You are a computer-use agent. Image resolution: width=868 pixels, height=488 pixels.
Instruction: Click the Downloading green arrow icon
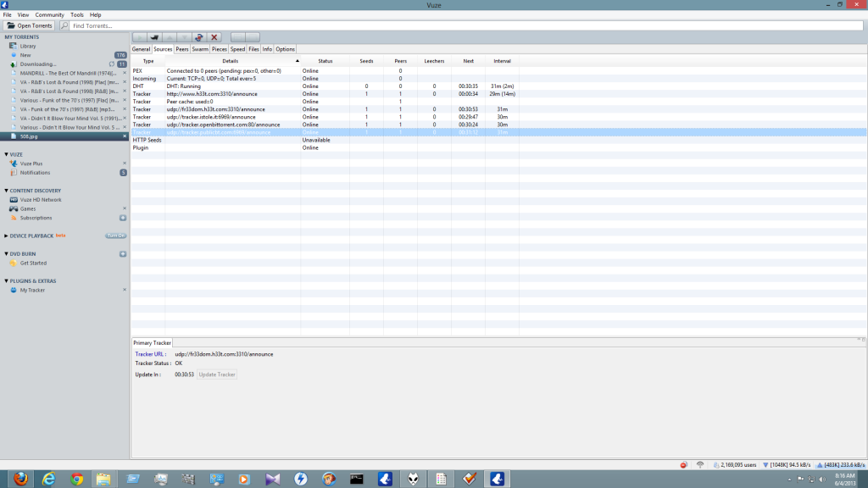coord(14,64)
